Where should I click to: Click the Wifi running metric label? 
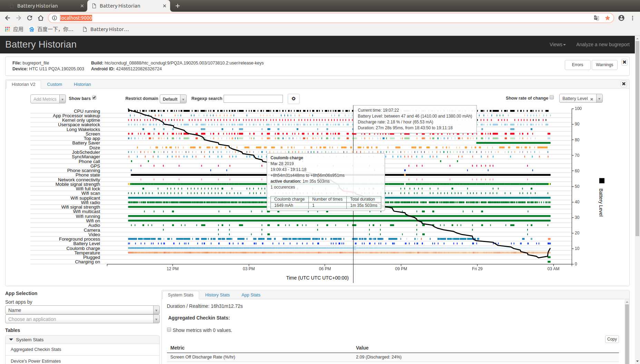pos(88,216)
